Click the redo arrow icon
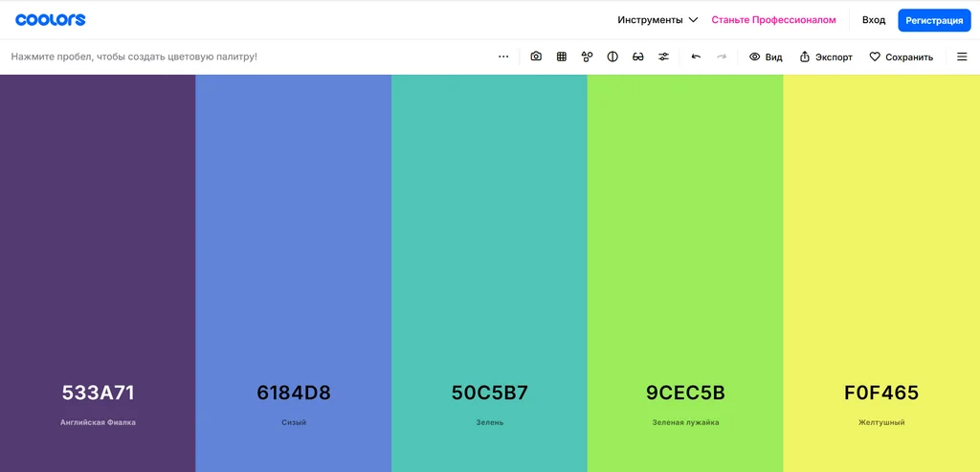Image resolution: width=980 pixels, height=472 pixels. 722,56
